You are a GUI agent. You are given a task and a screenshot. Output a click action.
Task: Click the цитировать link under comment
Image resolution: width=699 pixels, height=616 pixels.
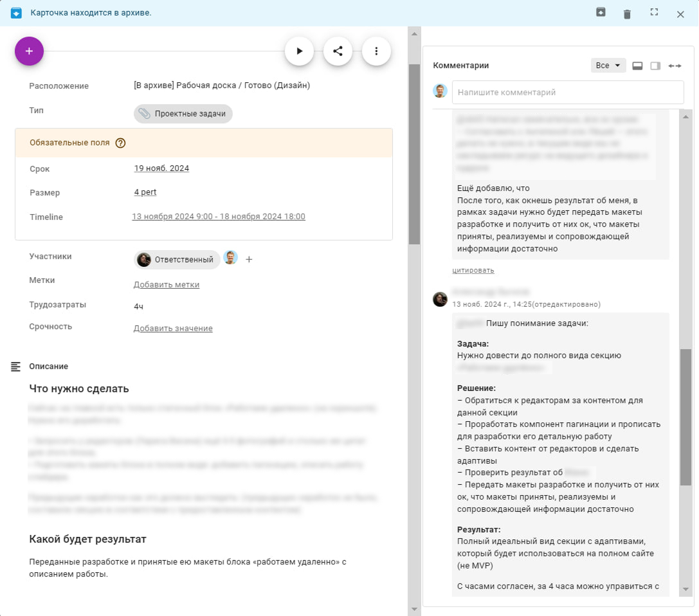click(473, 271)
